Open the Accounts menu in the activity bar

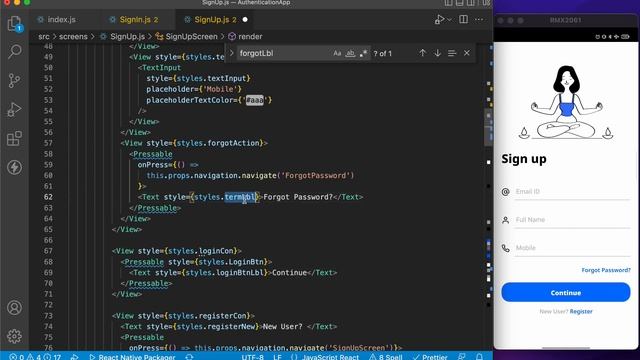click(14, 307)
